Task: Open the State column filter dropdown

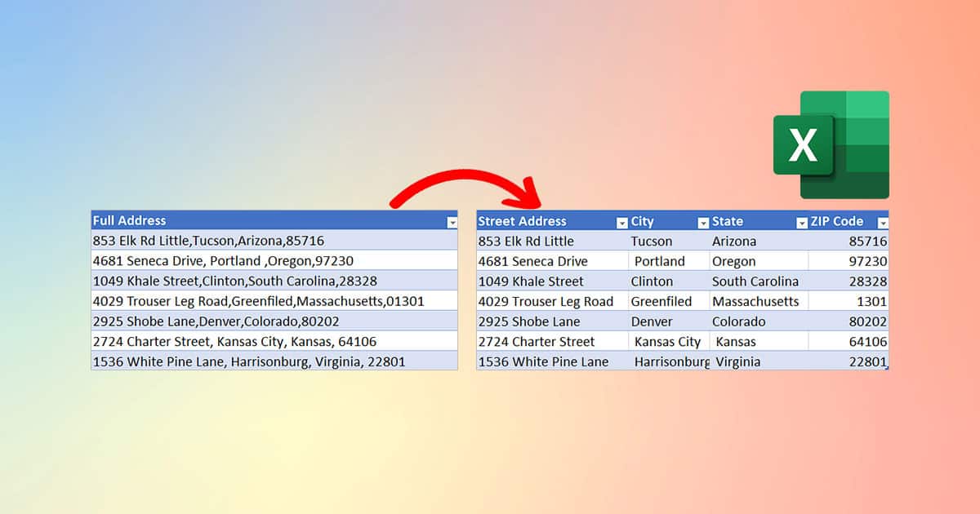Action: [x=801, y=221]
